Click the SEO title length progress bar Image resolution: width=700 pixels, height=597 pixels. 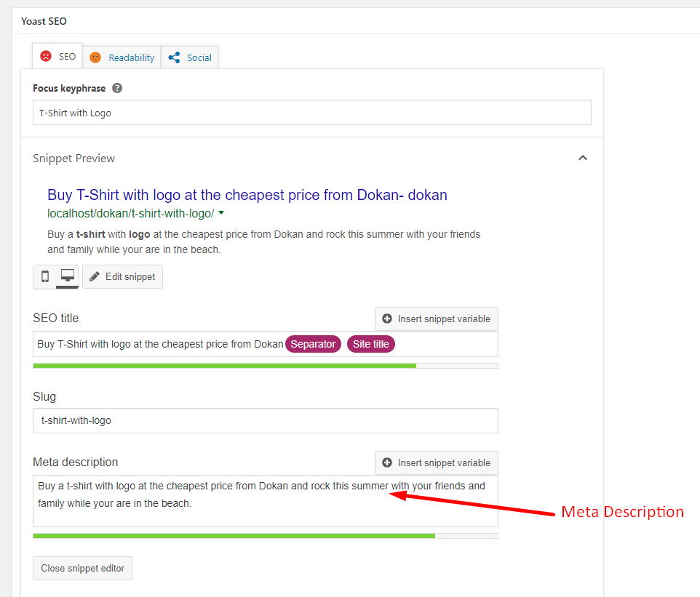265,366
